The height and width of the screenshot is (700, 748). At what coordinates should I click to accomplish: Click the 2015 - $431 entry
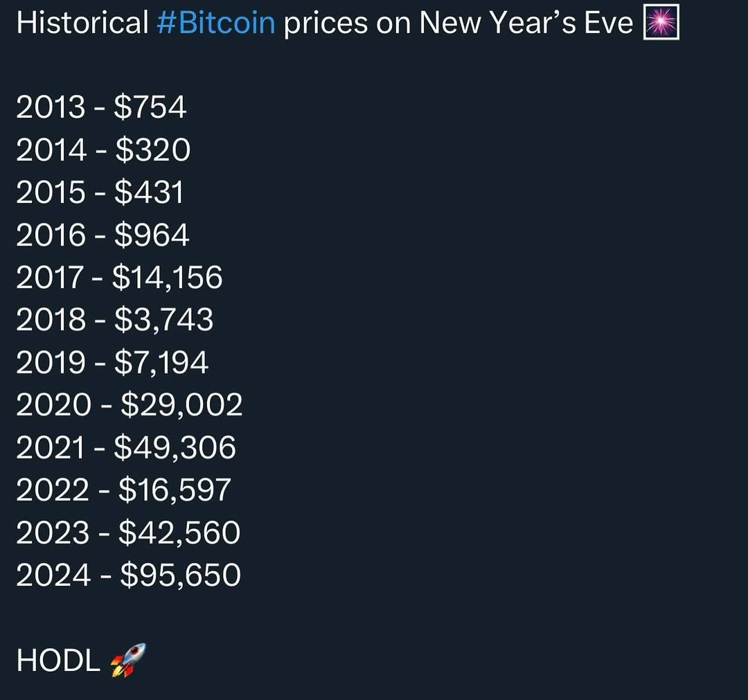(x=100, y=192)
